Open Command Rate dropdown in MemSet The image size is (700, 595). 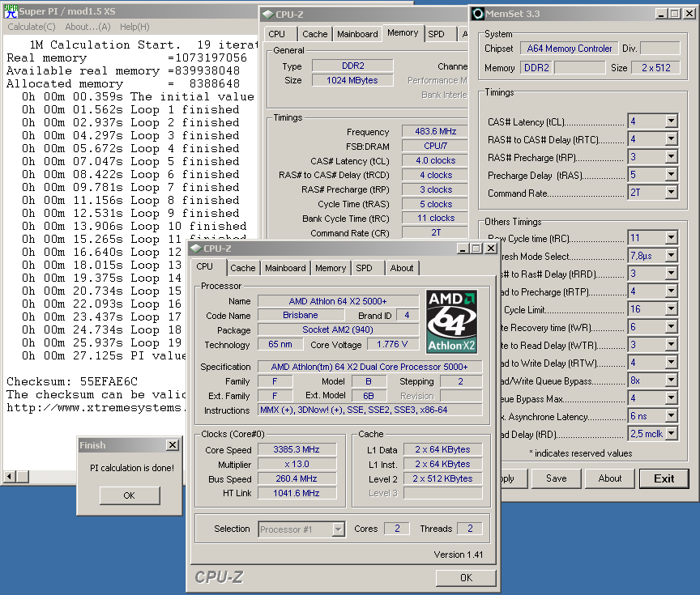671,192
